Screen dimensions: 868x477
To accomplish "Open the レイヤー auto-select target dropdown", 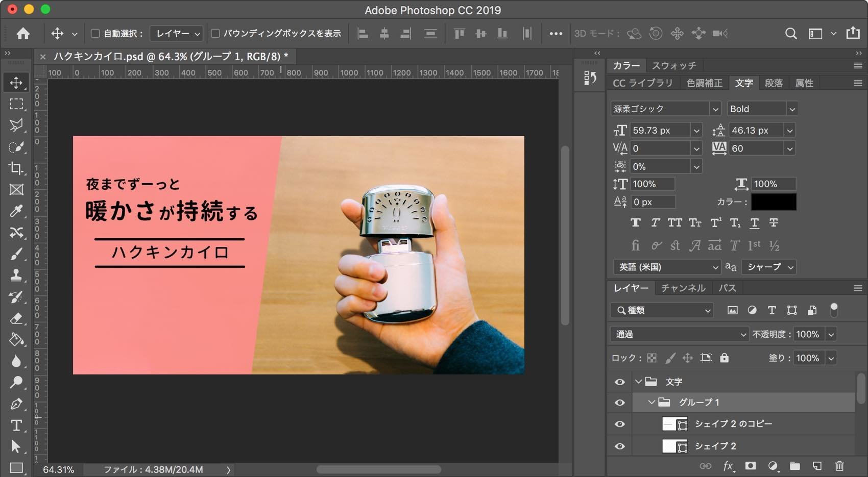I will pyautogui.click(x=177, y=34).
